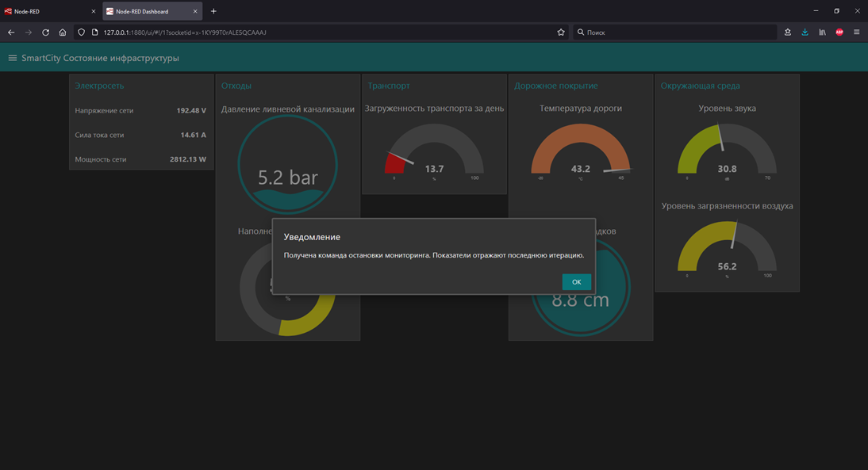Image resolution: width=868 pixels, height=470 pixels.
Task: Click the account extension icon in toolbar
Action: pos(787,32)
